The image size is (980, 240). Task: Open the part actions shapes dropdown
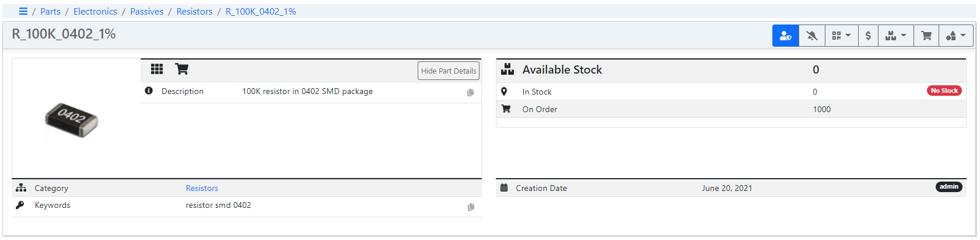(x=956, y=36)
